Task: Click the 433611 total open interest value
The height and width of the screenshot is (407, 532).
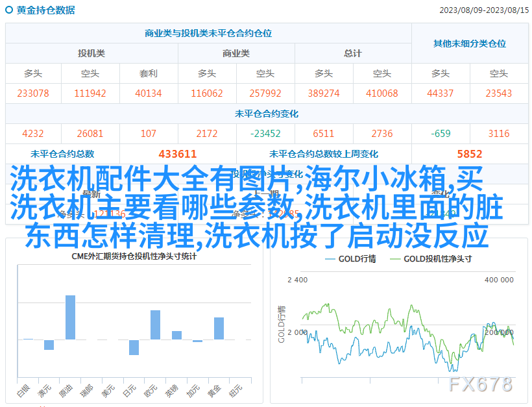Action: point(177,154)
